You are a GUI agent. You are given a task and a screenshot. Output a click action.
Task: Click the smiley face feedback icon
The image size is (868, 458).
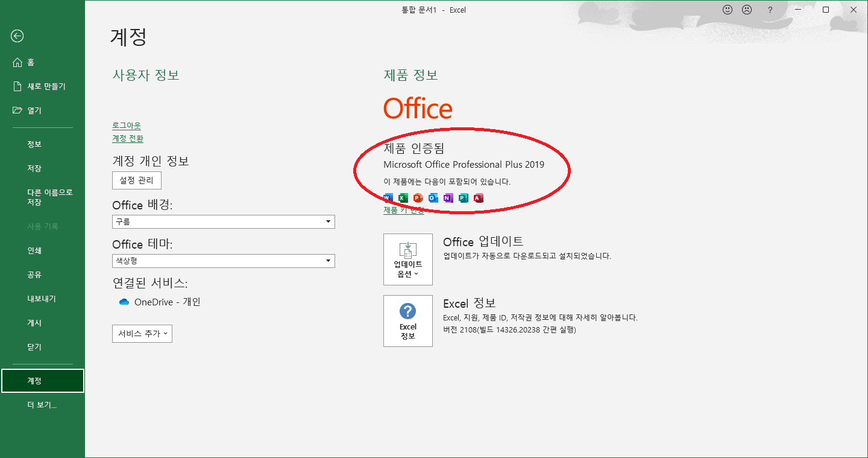[x=728, y=10]
